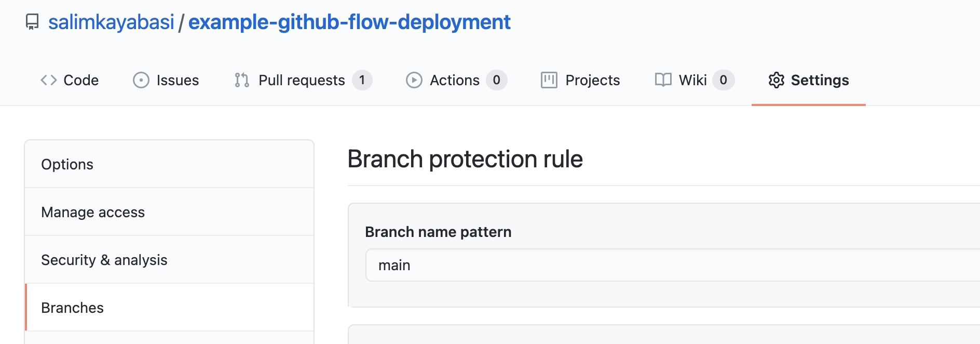Click the Code angle-brackets icon
Screen dimensions: 980x344
[49, 80]
